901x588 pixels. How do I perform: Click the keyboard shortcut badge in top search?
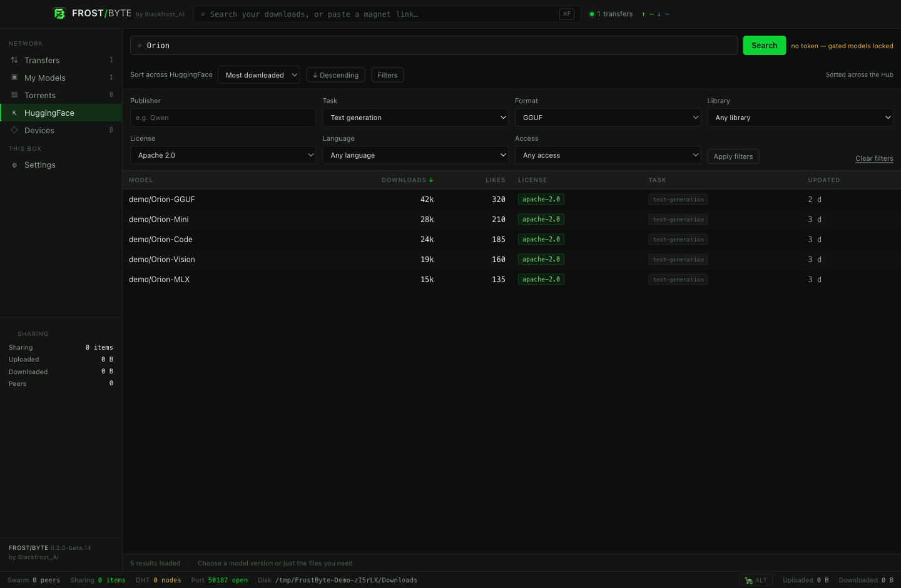[x=567, y=14]
